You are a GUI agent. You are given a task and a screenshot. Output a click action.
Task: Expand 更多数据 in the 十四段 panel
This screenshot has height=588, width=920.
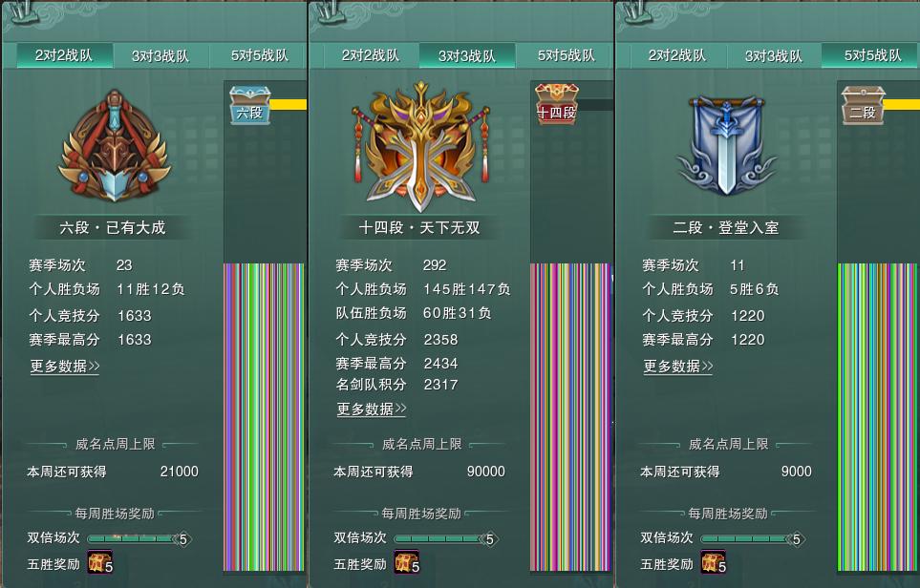coord(372,409)
